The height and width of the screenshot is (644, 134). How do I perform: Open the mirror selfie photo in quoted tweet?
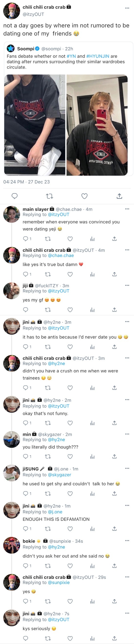97,125
